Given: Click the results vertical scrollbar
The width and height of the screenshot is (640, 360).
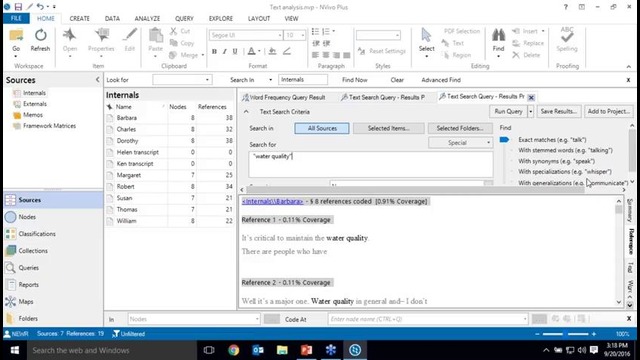Looking at the screenshot, I should click(619, 251).
